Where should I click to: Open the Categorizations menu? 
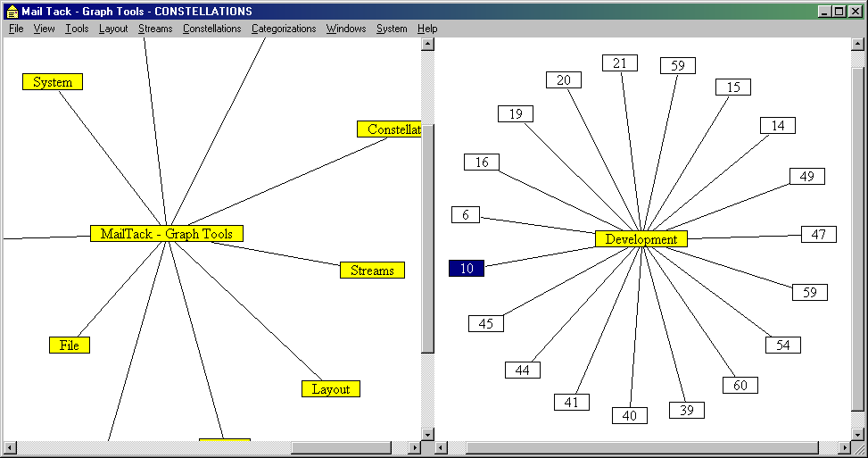click(x=284, y=29)
